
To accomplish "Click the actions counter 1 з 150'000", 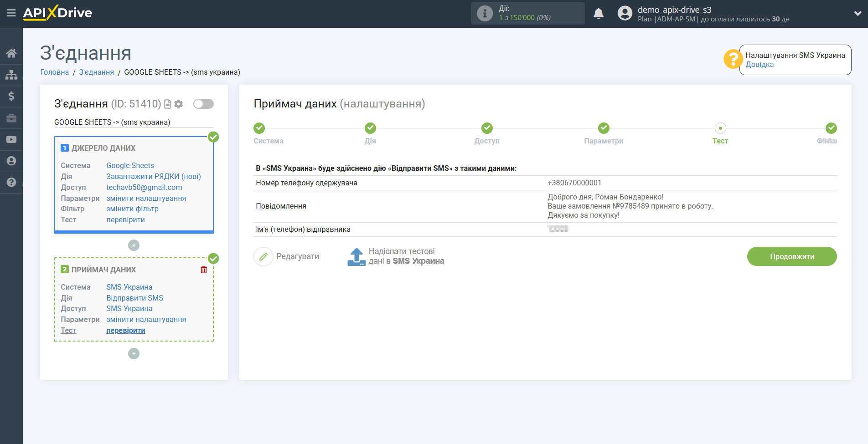I will 525,18.
